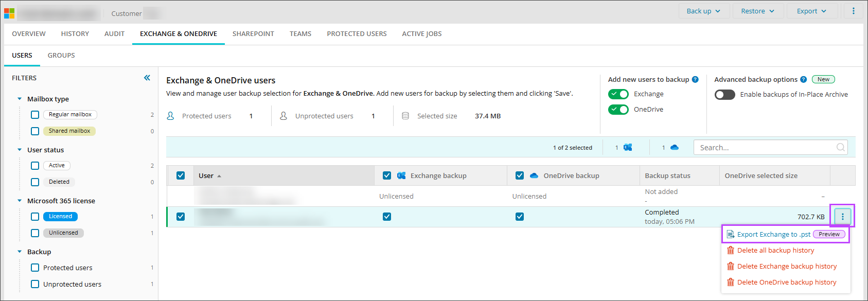Switch to the SharePoint tab
868x301 pixels.
click(x=253, y=34)
